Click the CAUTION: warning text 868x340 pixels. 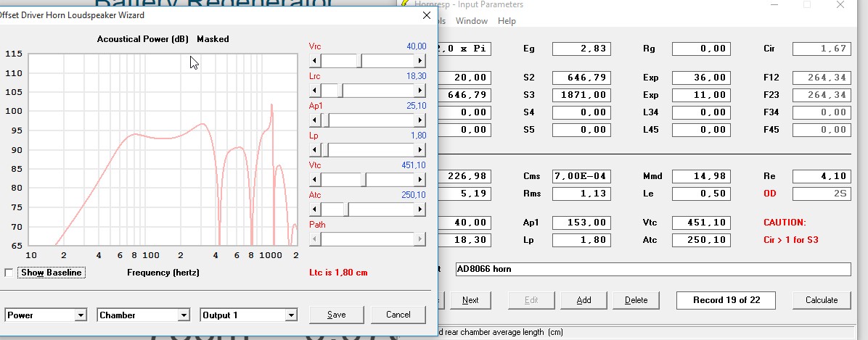click(x=785, y=223)
